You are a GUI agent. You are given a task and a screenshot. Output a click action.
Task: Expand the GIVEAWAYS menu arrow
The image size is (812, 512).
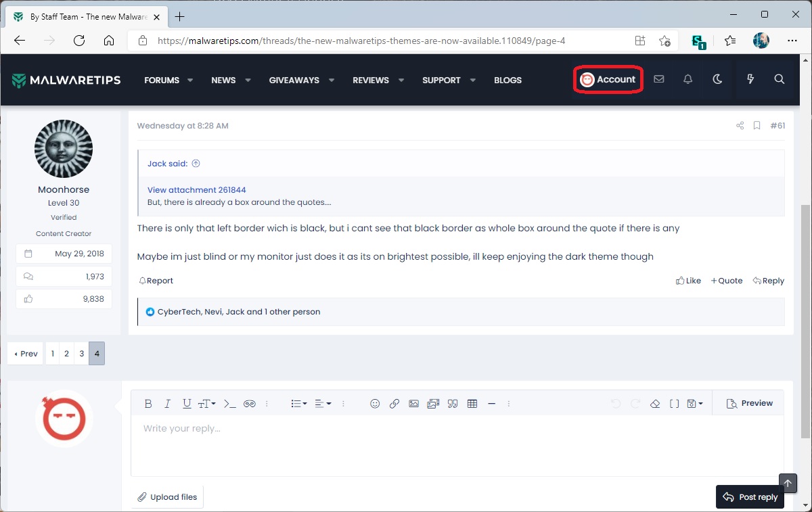tap(332, 80)
